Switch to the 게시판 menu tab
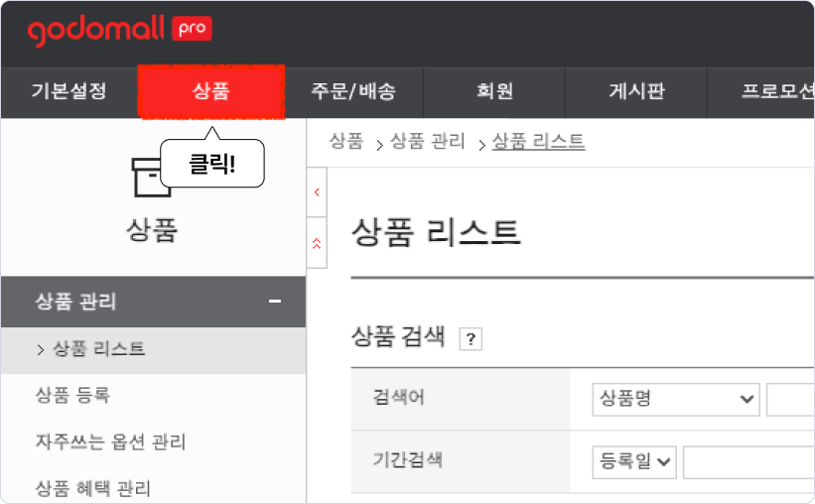Screen dimensions: 815x504 pos(636,91)
